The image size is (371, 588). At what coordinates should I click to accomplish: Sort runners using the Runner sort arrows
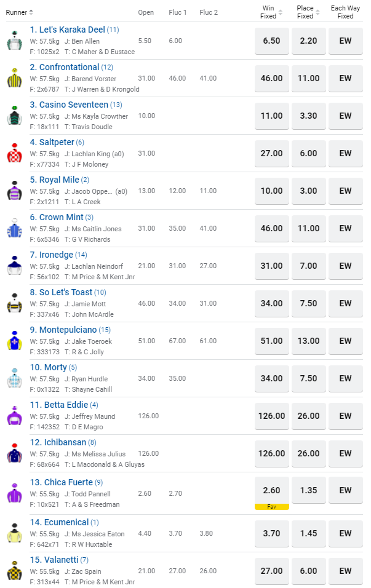31,12
